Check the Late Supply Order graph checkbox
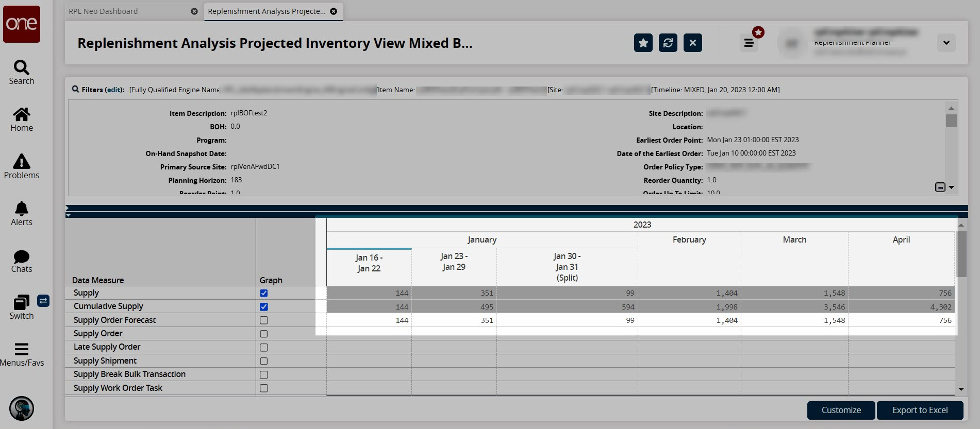This screenshot has height=429, width=980. [x=264, y=347]
